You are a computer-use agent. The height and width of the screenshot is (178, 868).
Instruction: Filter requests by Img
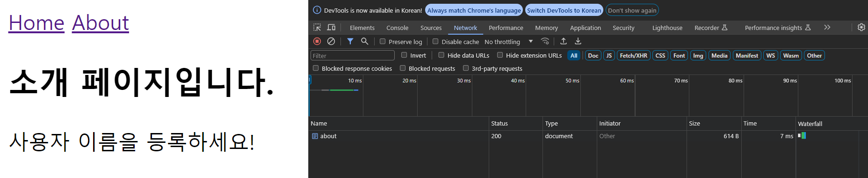pyautogui.click(x=698, y=55)
